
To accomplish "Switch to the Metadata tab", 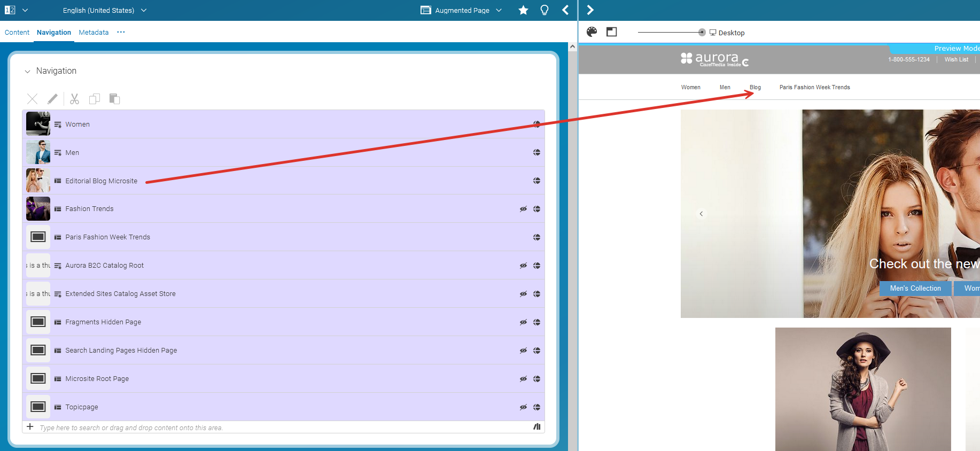I will pyautogui.click(x=94, y=33).
